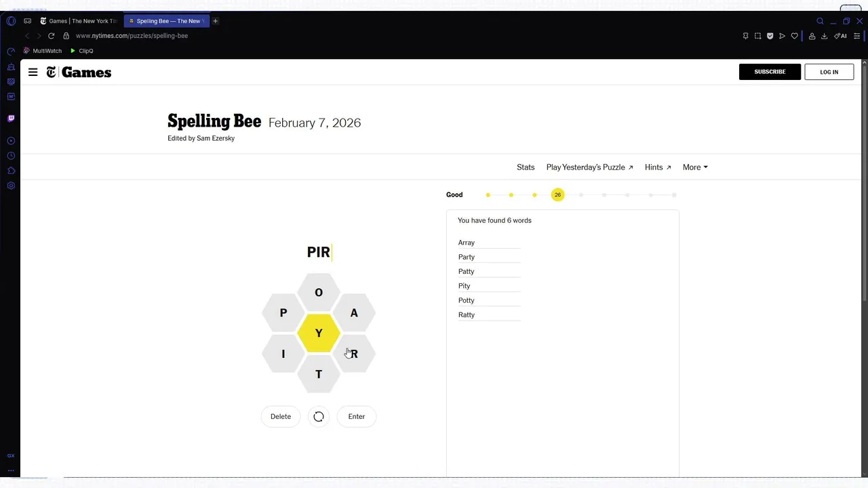Reload the Spelling Bee page
Screen dimensions: 868x488
point(51,36)
